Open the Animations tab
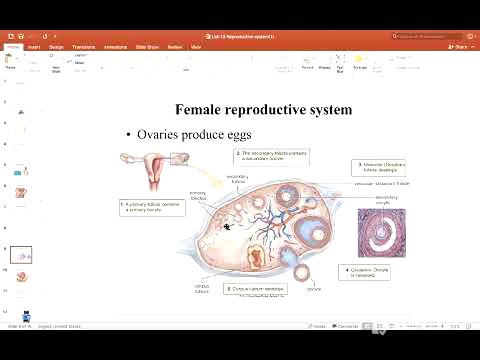 tap(115, 47)
